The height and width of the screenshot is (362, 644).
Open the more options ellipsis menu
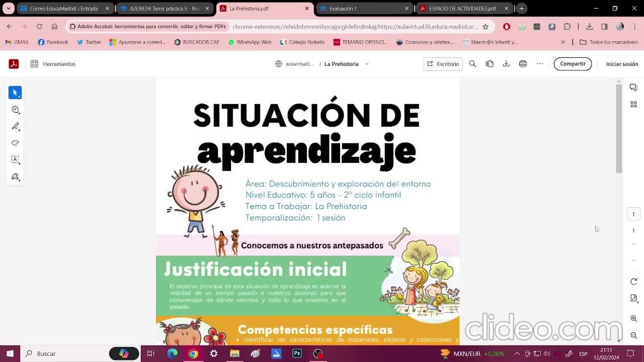point(540,64)
